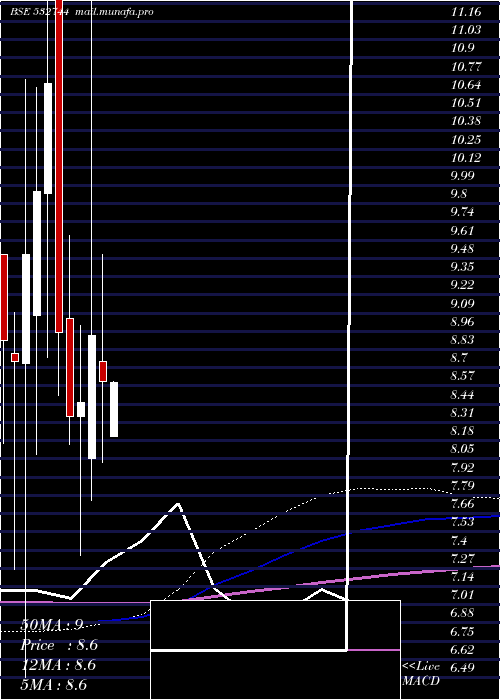The height and width of the screenshot is (700, 500).
Task: Click the last white candlestick body near 8.31
Action: 114,409
